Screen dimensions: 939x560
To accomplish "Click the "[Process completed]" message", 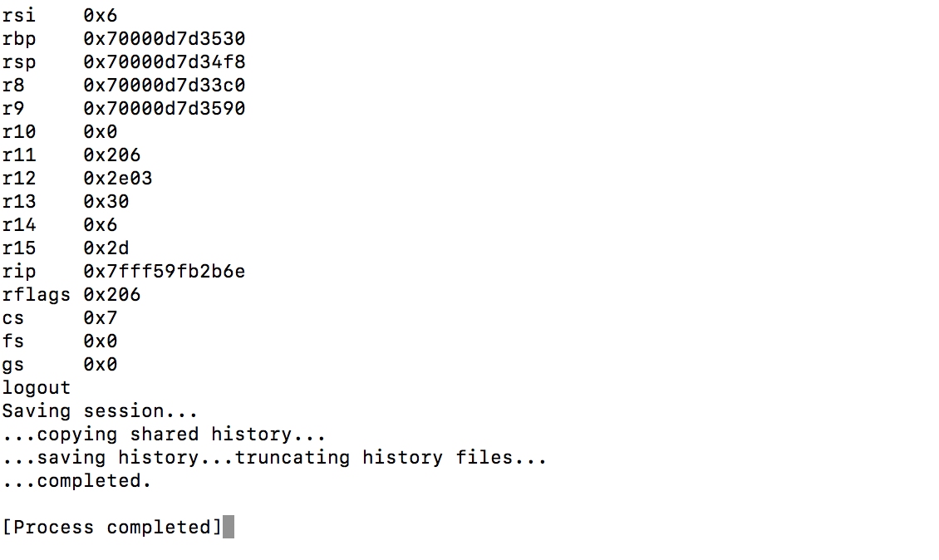I will (112, 528).
